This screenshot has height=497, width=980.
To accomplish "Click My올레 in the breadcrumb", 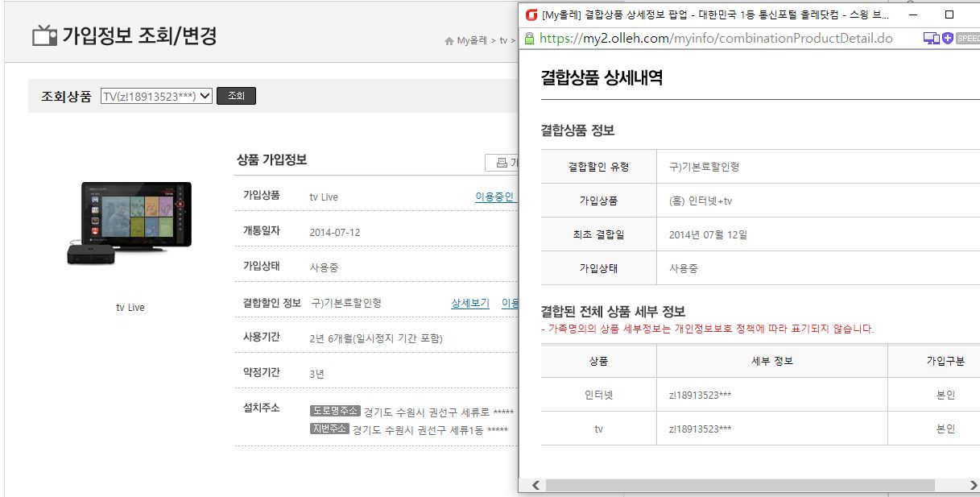I will tap(473, 40).
